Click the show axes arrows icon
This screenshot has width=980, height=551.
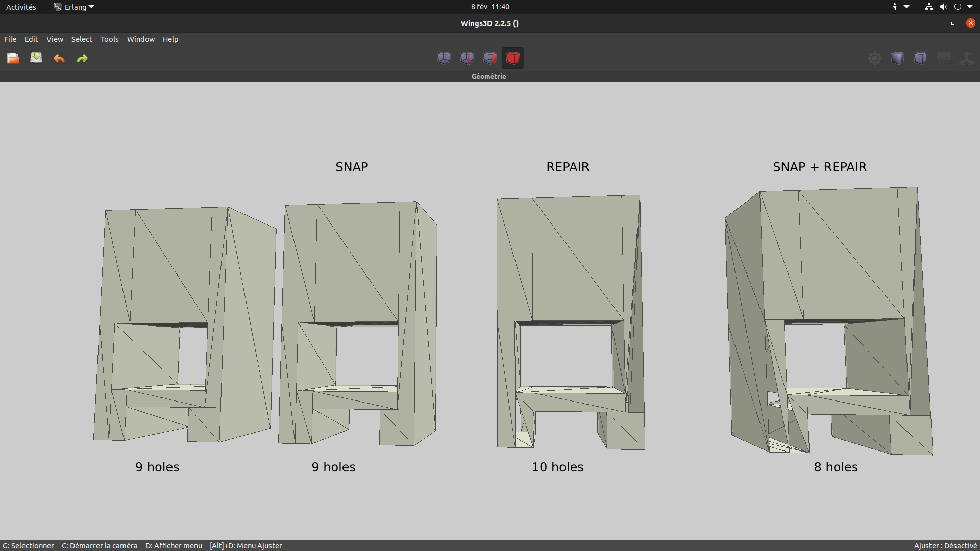[966, 58]
